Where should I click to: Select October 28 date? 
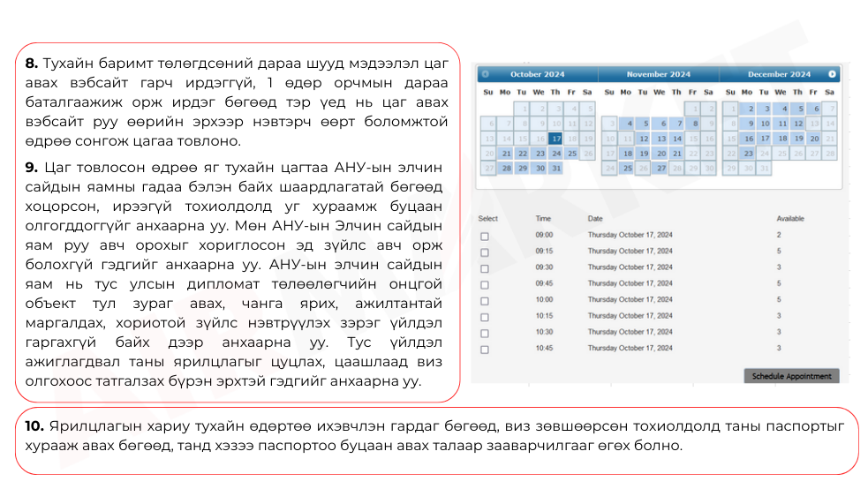click(505, 169)
